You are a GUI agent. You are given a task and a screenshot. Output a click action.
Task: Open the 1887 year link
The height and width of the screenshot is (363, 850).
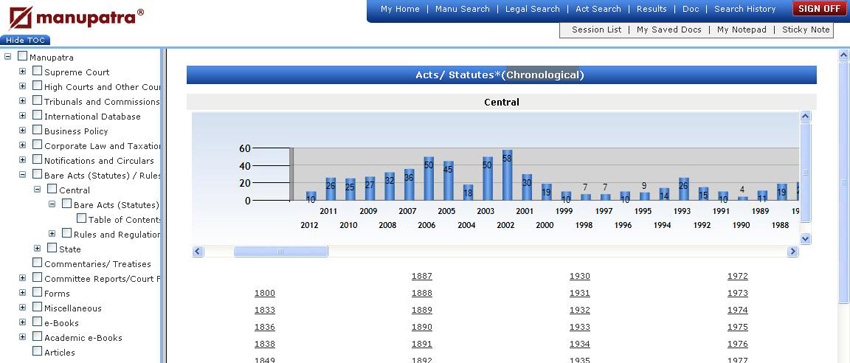tap(422, 276)
